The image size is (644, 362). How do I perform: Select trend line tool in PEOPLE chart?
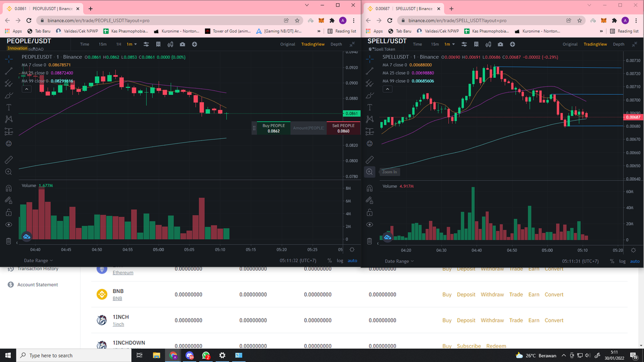[x=9, y=71]
